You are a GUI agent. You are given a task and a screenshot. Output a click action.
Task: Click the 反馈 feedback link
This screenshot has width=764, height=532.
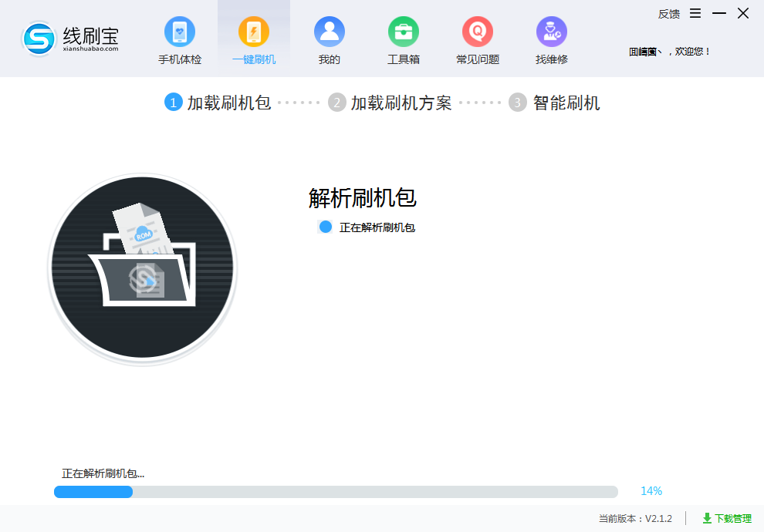pos(668,13)
